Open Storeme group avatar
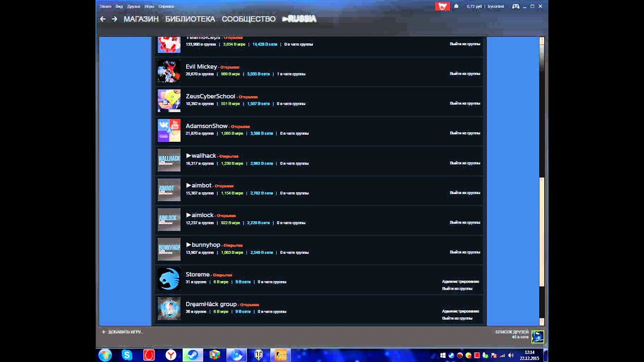Screen dimensions: 644x362 [169, 279]
